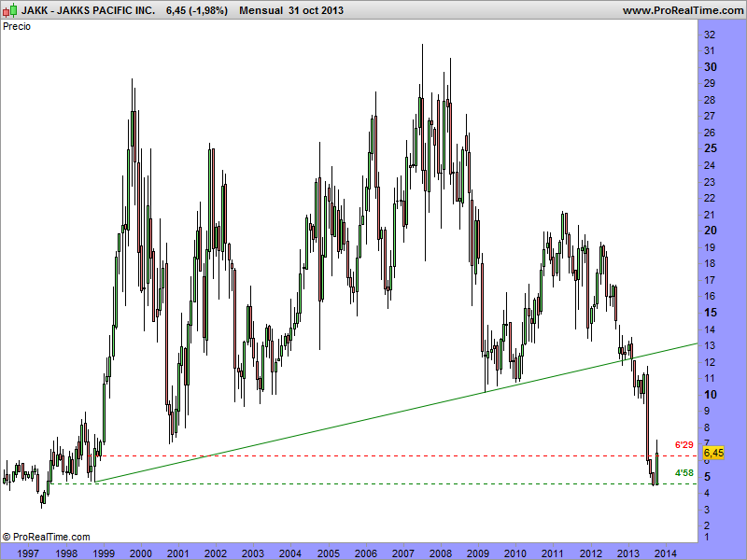
Task: Select the yellow 6,45 current price tag
Action: tap(713, 453)
